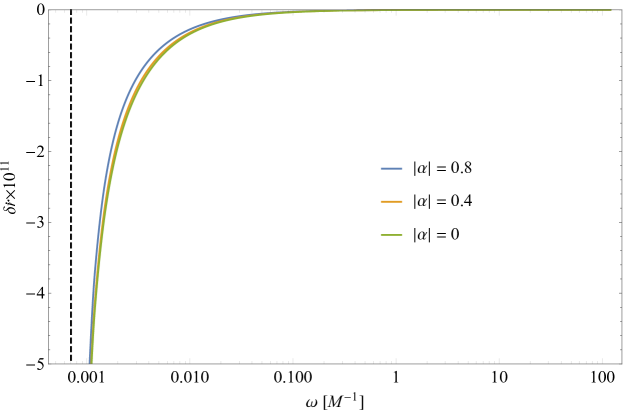Click the blue |α| = 0.8 legend line
The image size is (623, 413).
392,169
